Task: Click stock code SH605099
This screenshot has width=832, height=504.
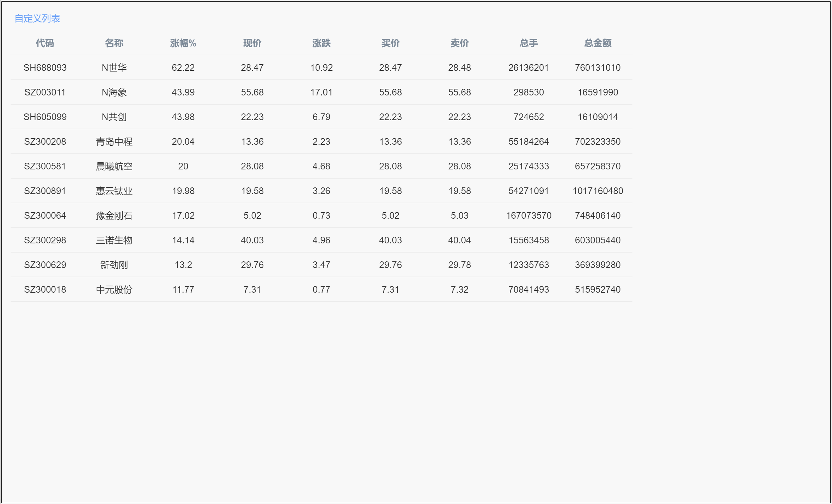Action: tap(45, 117)
